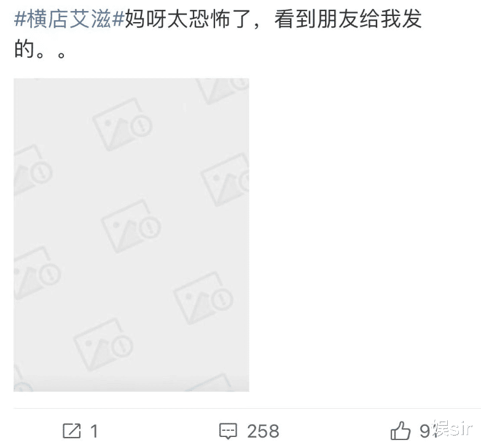This screenshot has height=448, width=481.
Task: Click the repost count number 1
Action: pos(94,431)
